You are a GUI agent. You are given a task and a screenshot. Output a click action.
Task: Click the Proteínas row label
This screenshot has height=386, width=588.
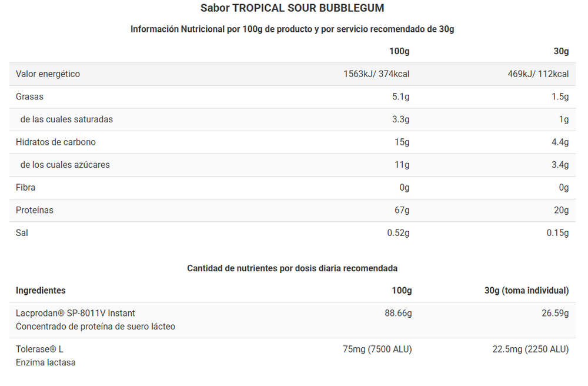pyautogui.click(x=35, y=210)
